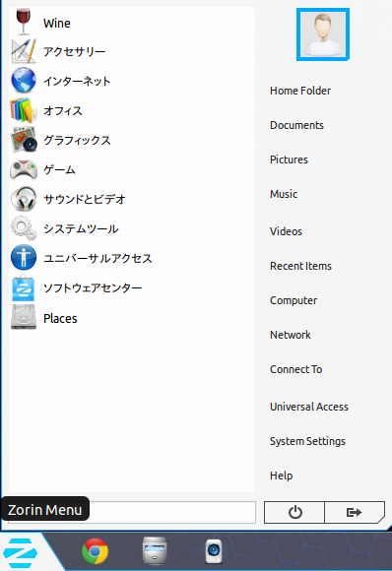Click the ユニバーサルアクセス accessibility icon

(24, 258)
